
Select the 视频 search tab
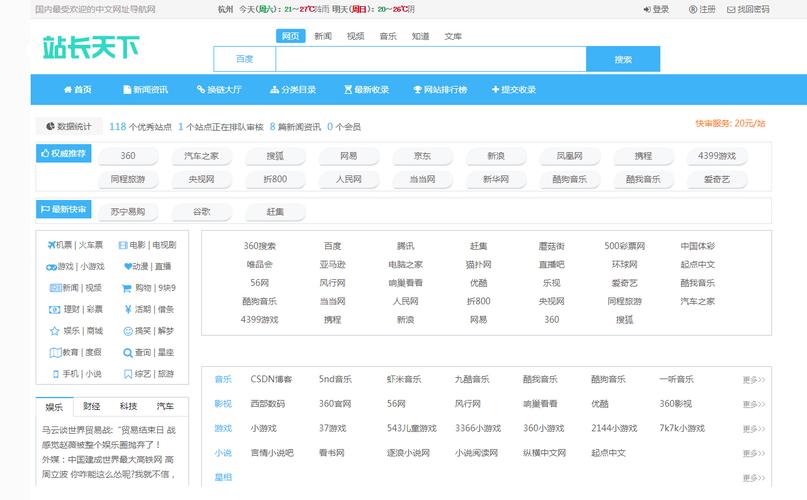coord(355,36)
